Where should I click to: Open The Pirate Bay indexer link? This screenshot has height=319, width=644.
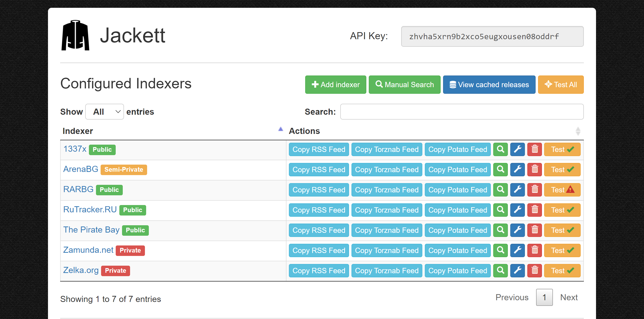pos(91,230)
